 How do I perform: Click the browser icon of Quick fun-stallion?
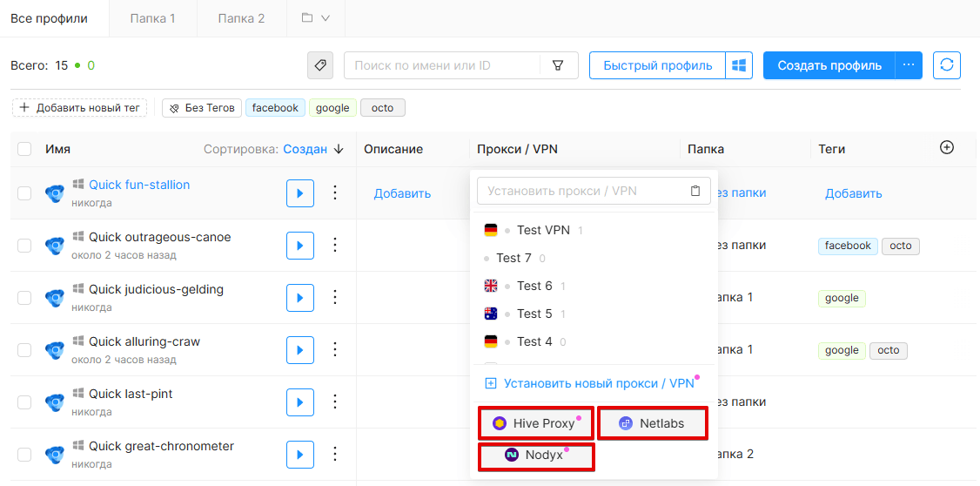pos(55,193)
